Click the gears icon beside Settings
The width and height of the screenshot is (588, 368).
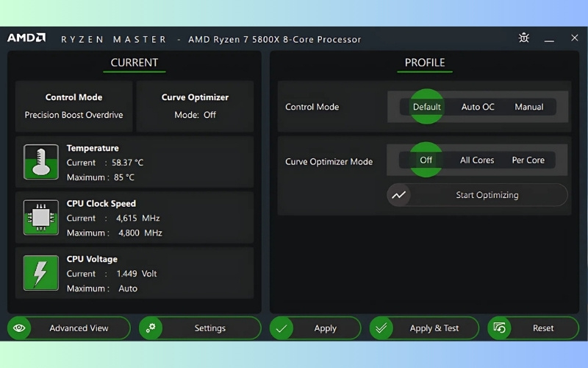pos(151,328)
